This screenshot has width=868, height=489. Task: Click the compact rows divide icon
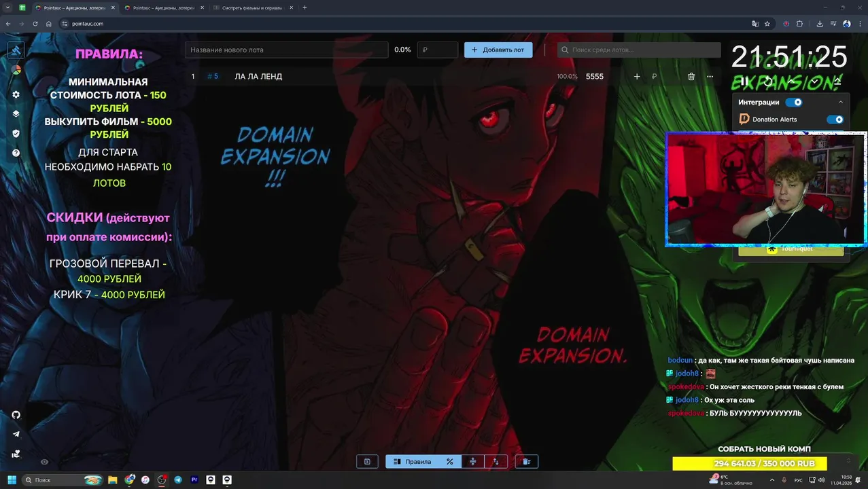473,462
